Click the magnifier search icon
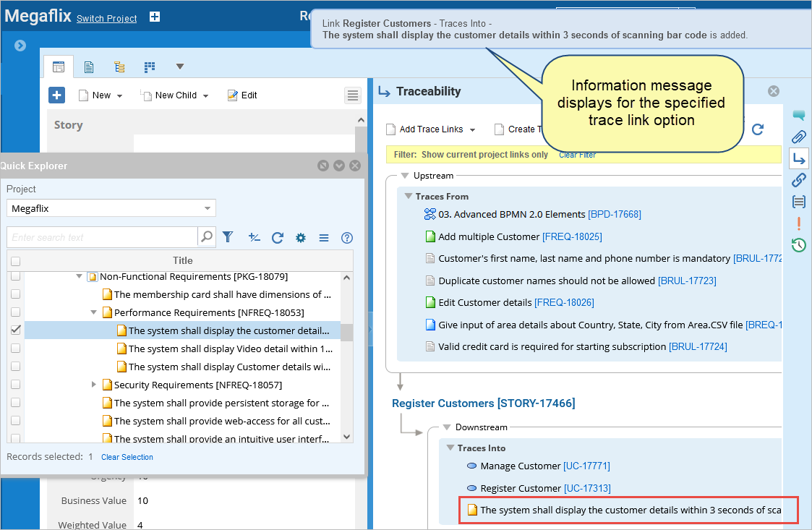The image size is (812, 530). click(x=207, y=237)
